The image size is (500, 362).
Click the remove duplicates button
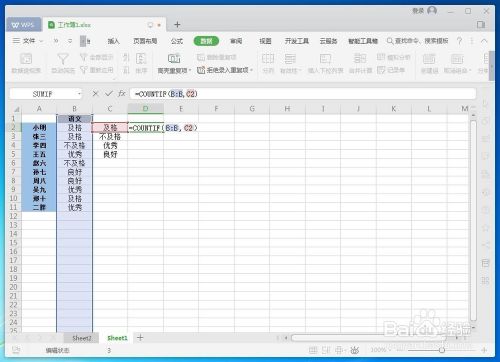217,57
